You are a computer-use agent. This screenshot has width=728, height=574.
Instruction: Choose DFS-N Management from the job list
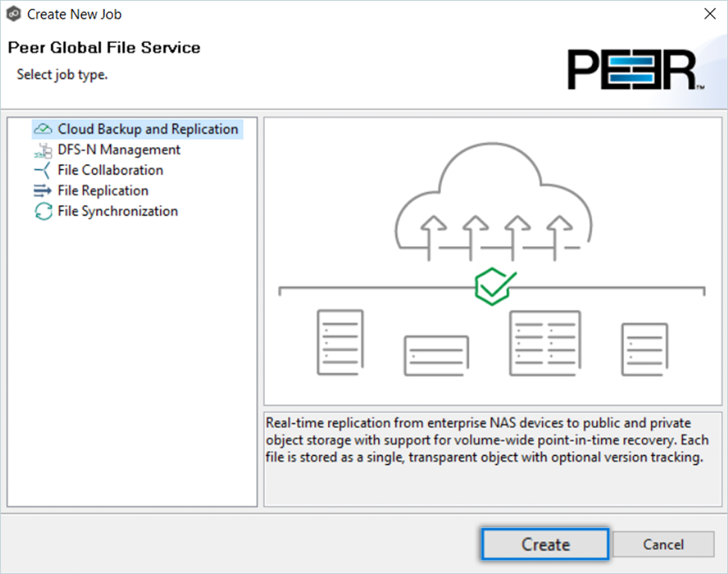pos(119,150)
